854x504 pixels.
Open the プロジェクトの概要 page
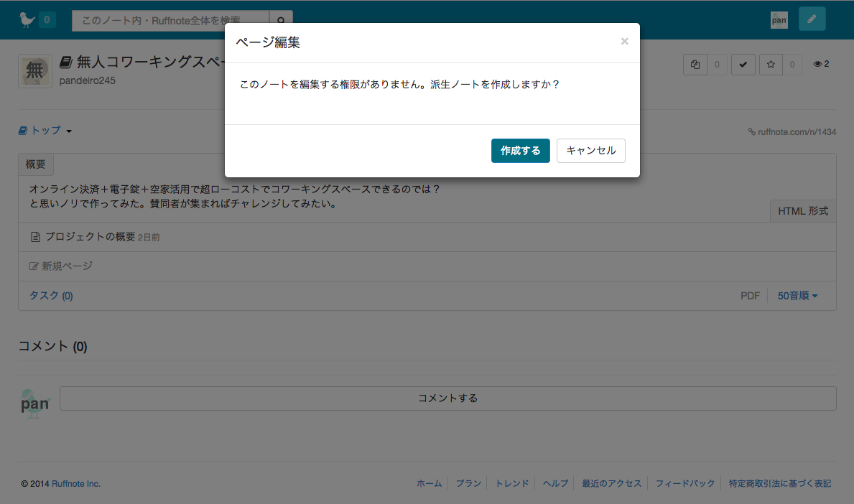click(x=90, y=237)
